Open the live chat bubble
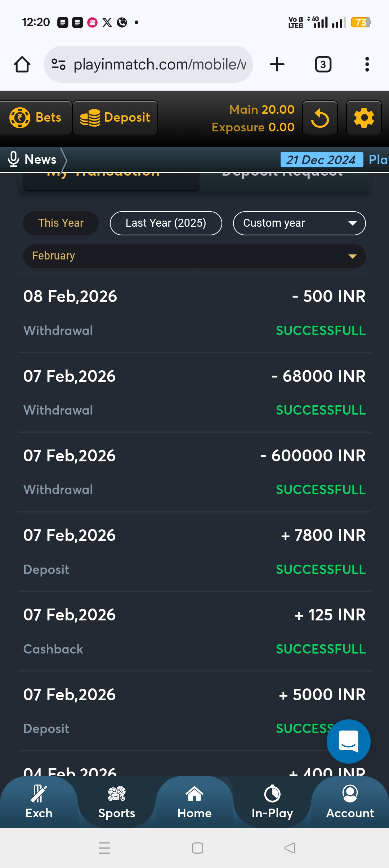Viewport: 389px width, 868px height. coord(348,741)
